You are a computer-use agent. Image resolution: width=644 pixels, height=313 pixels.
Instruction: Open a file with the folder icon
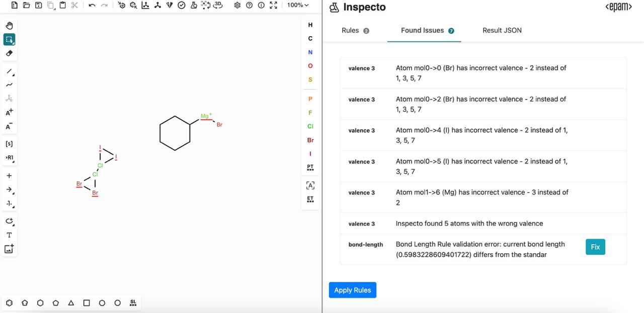coord(26,5)
